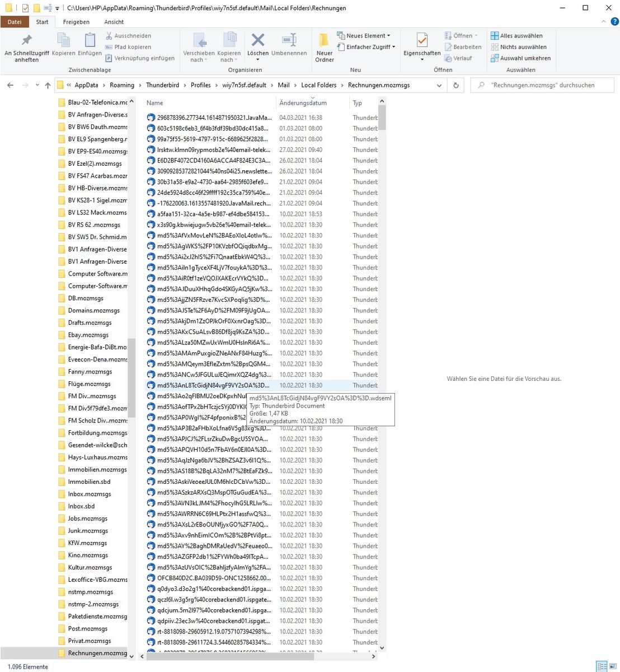Click Bearbeiten in Öffnen group
Screen dimensions: 620x672
pyautogui.click(x=463, y=47)
